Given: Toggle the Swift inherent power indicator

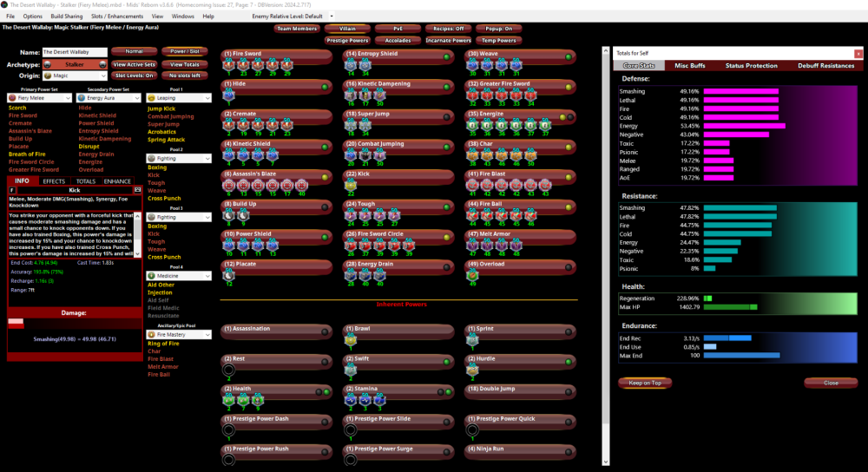Looking at the screenshot, I should pos(447,361).
